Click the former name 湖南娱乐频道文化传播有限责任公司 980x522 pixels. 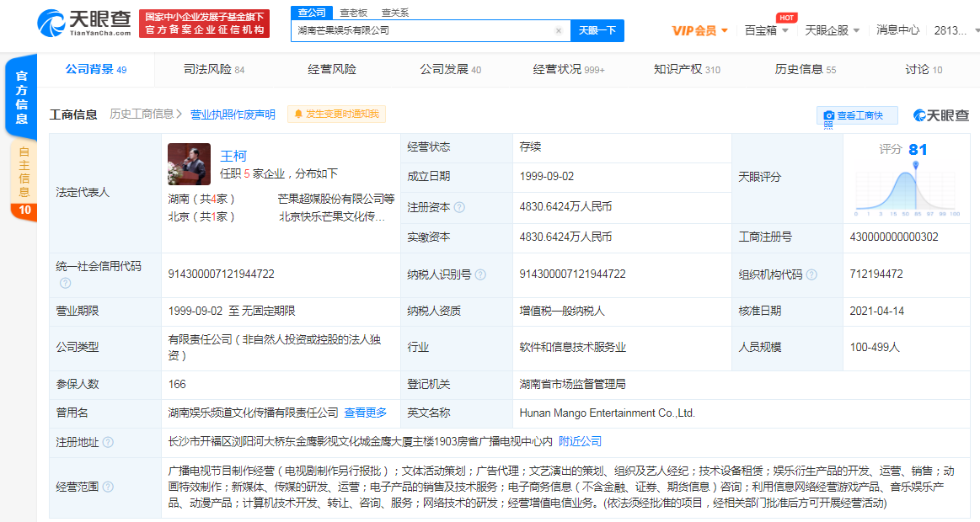[x=253, y=413]
